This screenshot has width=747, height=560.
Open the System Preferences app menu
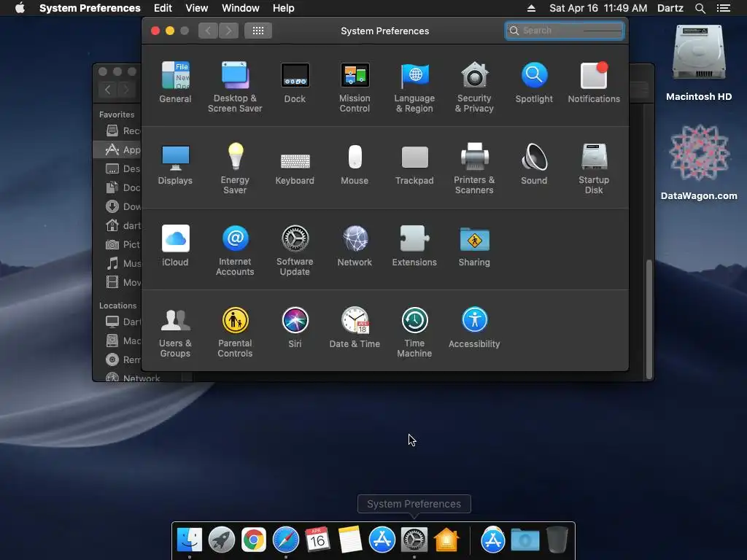[90, 8]
